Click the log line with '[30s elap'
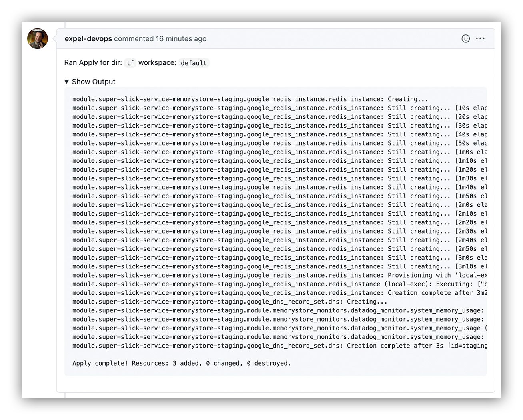Screen dimensions: 523x420 [279, 126]
